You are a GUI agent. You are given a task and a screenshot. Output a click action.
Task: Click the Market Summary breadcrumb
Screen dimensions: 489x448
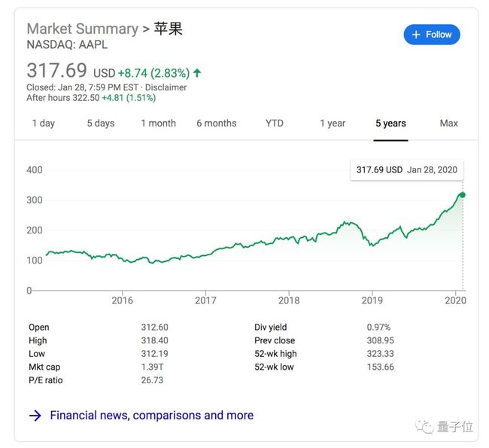click(x=82, y=29)
